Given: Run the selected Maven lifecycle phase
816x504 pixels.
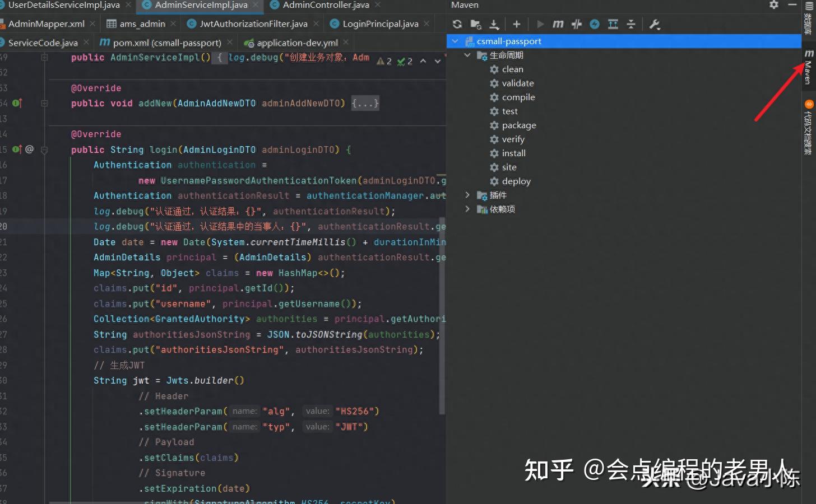Looking at the screenshot, I should pos(540,24).
